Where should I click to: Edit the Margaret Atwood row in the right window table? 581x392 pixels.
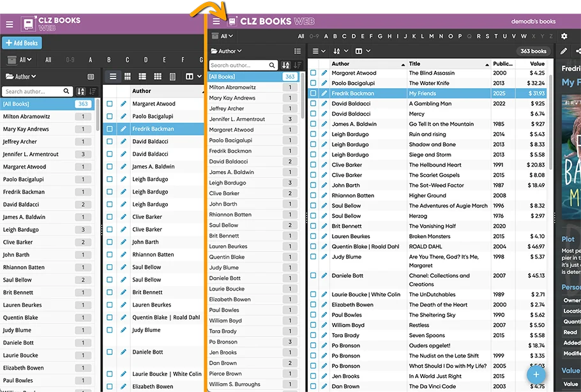(324, 73)
